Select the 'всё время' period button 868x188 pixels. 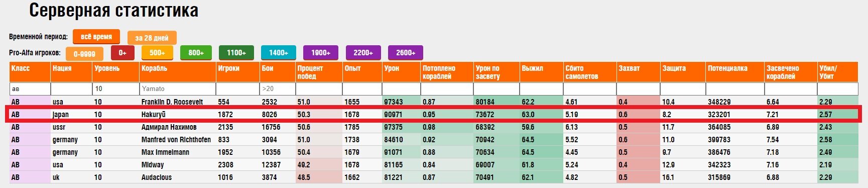[96, 37]
